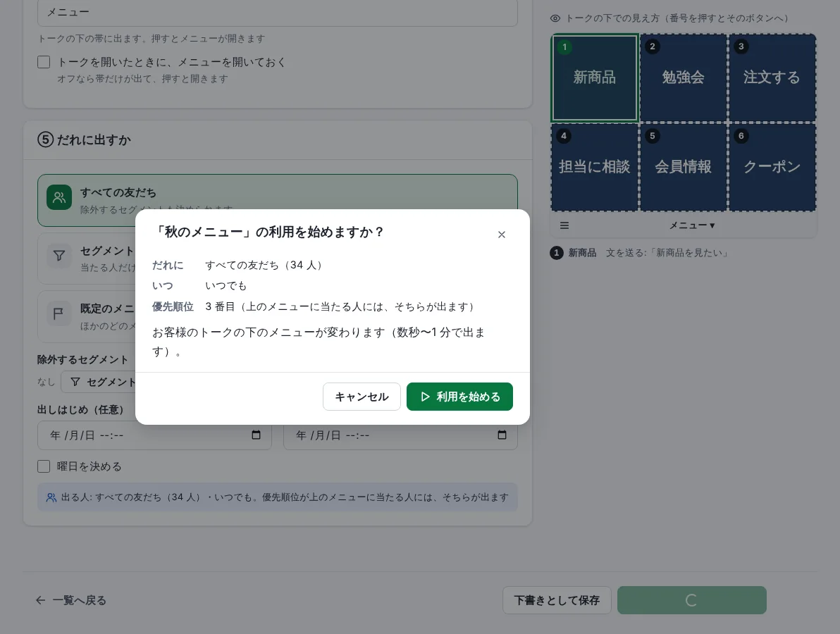Open the calendar picker on 出しはじめ field
Image resolution: width=840 pixels, height=634 pixels.
(256, 435)
